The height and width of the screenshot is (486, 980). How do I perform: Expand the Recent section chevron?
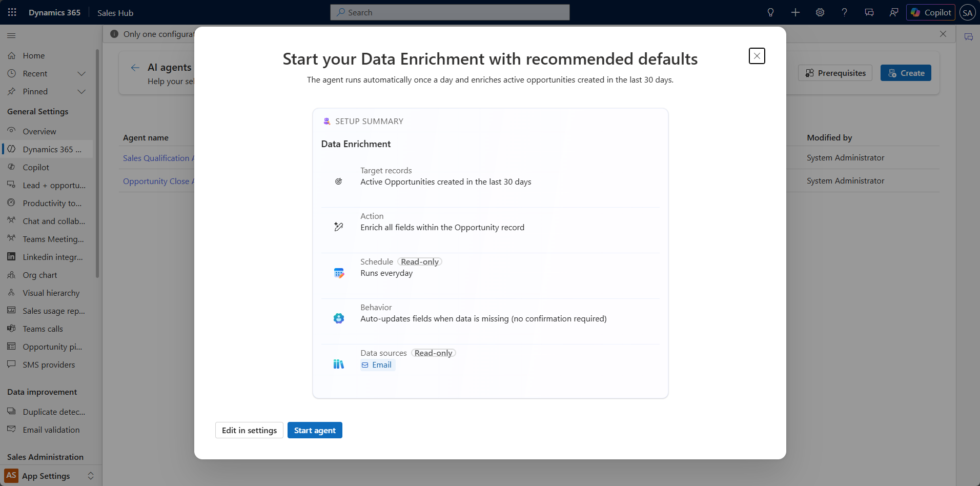pyautogui.click(x=81, y=74)
